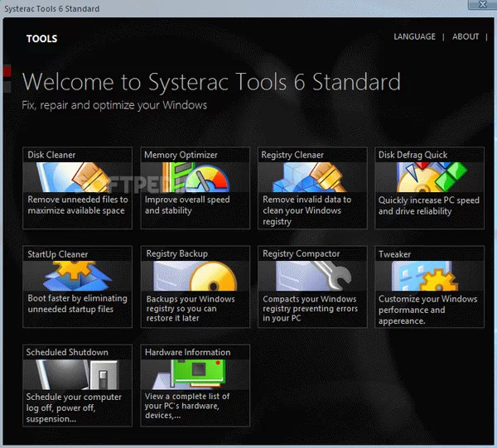The width and height of the screenshot is (497, 448).
Task: Open the LANGUAGE menu
Action: pos(415,36)
